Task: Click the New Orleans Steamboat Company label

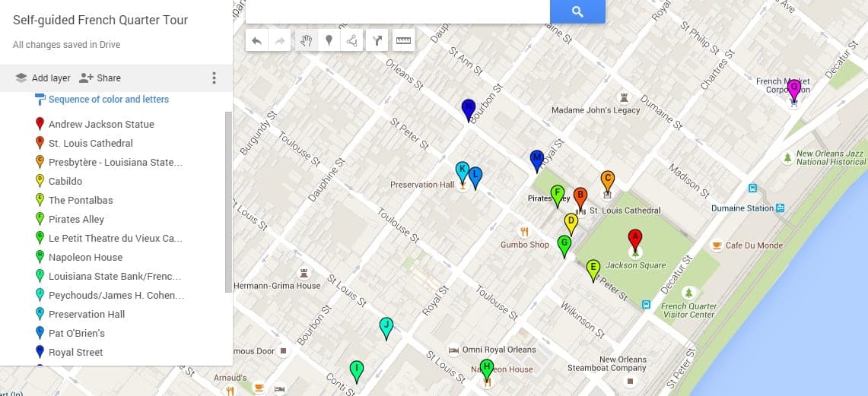Action: click(x=607, y=363)
